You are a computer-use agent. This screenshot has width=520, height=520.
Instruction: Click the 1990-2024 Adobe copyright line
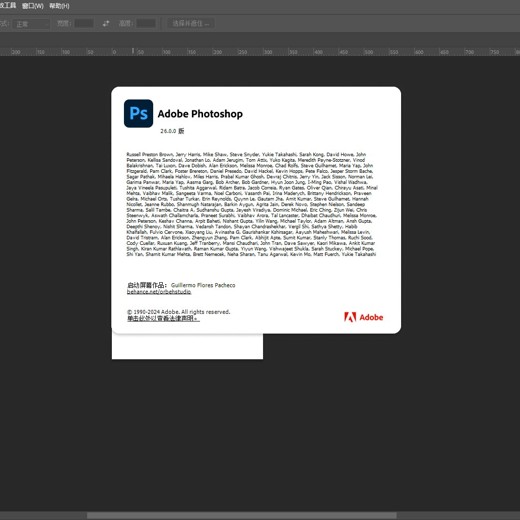coord(179,312)
